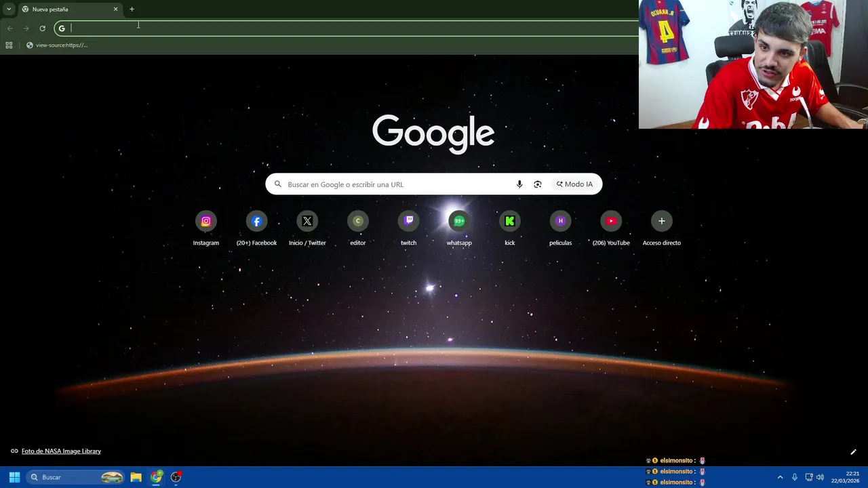Click the taskbar Buscar search box
868x488 pixels.
coord(75,477)
